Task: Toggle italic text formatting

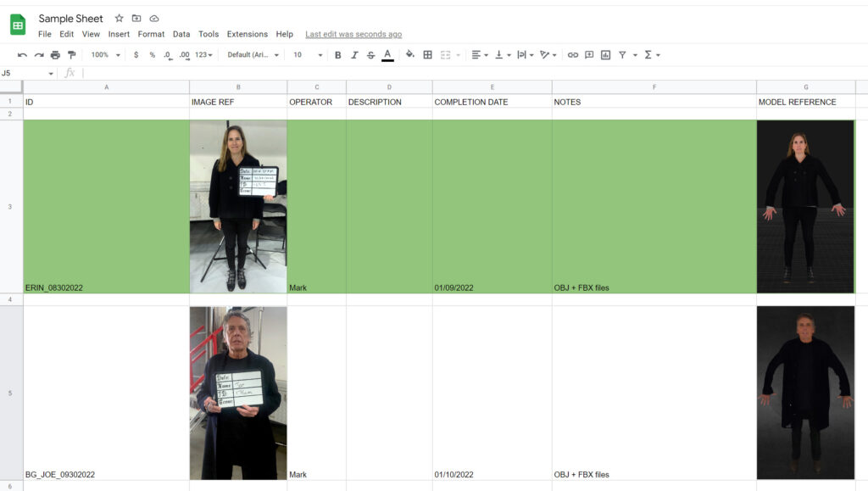Action: [x=354, y=55]
